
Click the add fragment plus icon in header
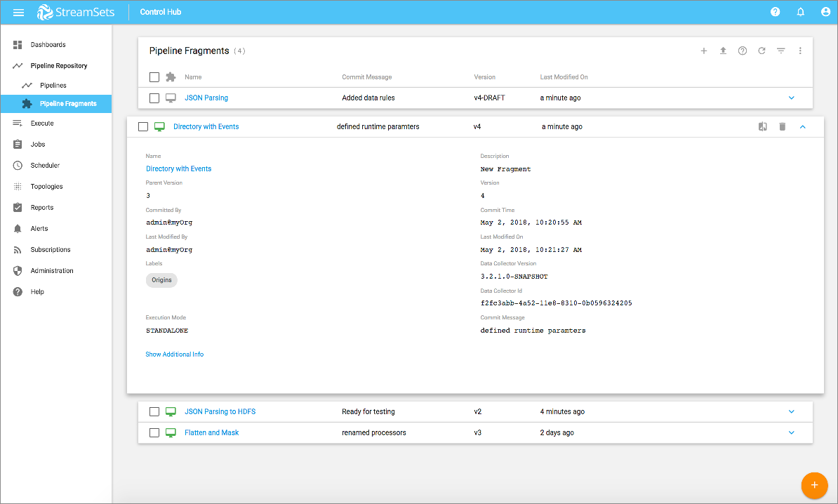[704, 51]
